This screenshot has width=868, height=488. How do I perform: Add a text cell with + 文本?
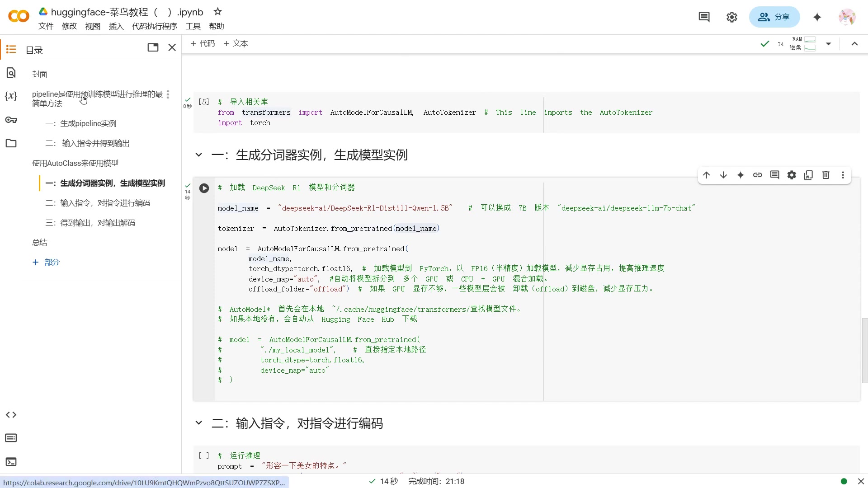pyautogui.click(x=236, y=43)
